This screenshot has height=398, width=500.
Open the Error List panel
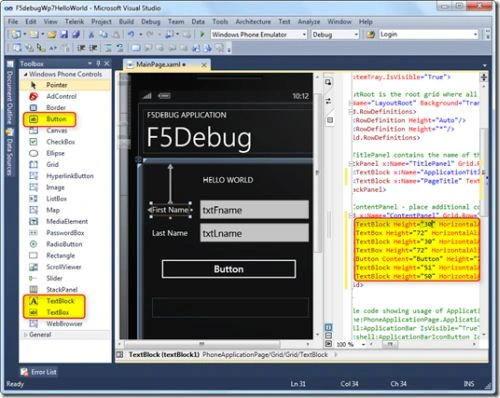pyautogui.click(x=39, y=372)
